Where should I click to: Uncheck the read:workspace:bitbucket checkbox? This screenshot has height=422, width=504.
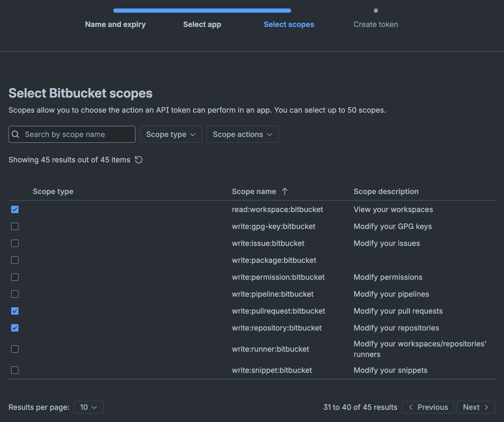coord(15,209)
